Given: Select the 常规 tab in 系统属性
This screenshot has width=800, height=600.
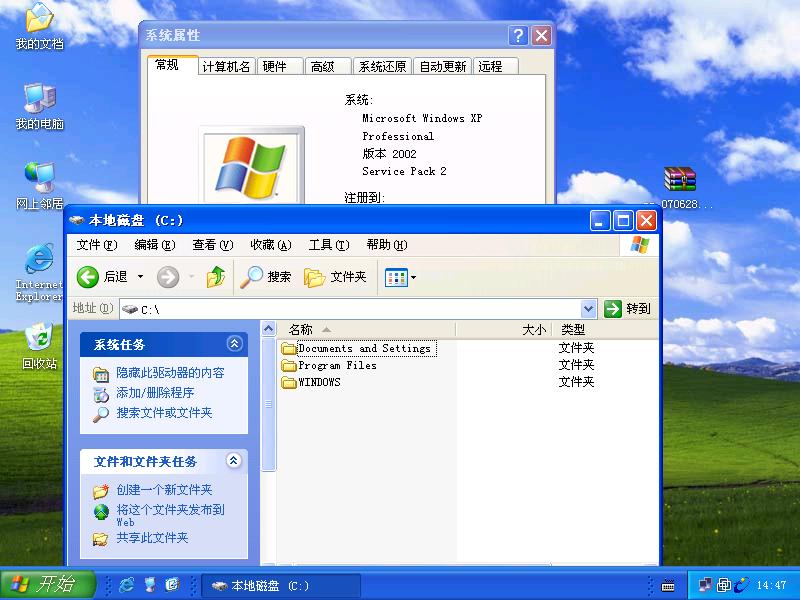Looking at the screenshot, I should (x=172, y=65).
